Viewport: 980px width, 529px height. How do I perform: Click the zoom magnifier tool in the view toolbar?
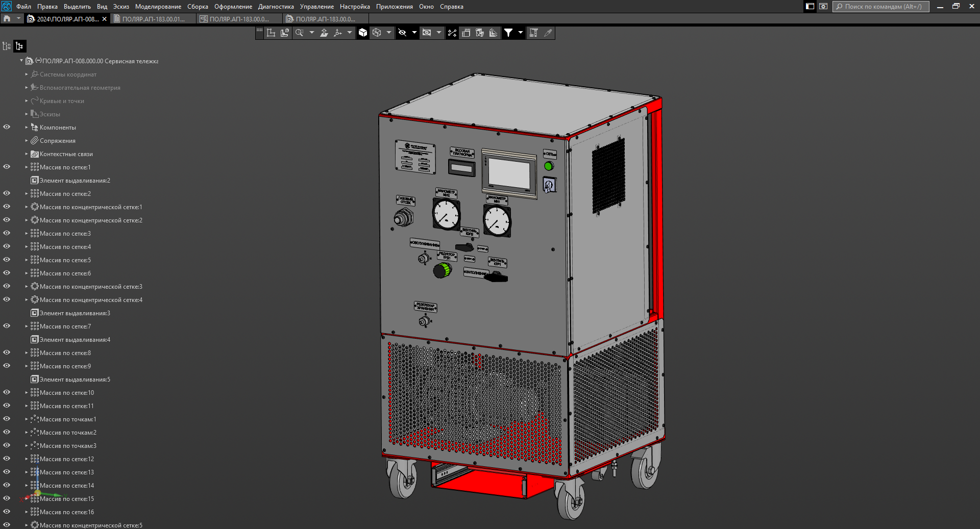(300, 33)
